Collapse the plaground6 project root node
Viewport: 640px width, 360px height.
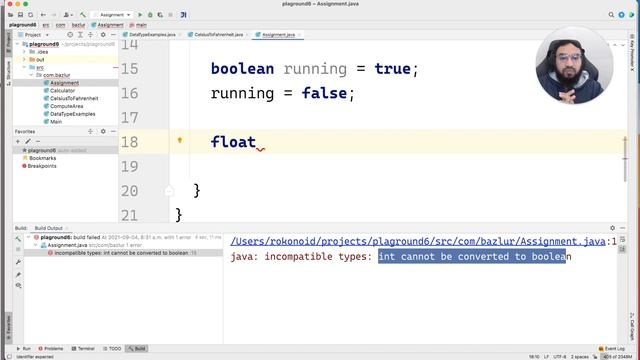coord(18,44)
